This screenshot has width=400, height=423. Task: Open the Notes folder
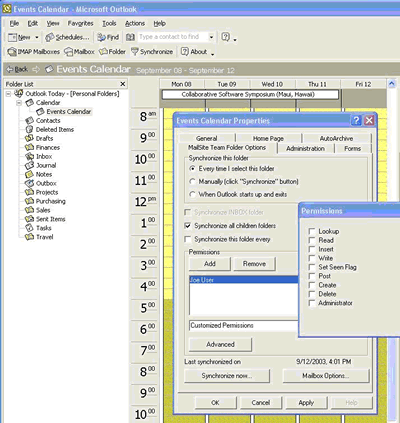pos(39,175)
